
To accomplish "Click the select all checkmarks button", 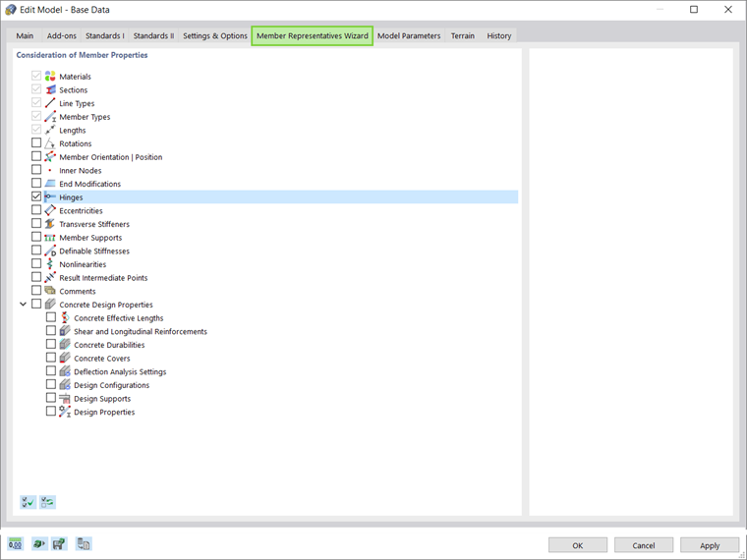I will point(29,502).
